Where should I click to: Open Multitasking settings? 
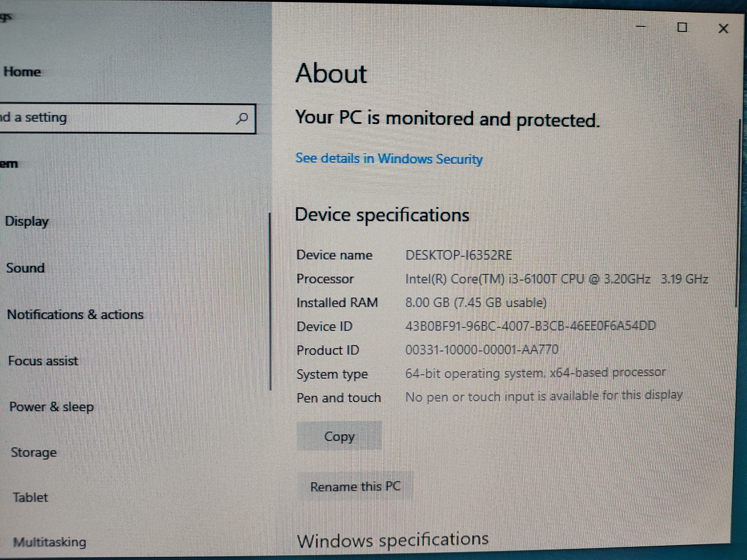point(50,542)
